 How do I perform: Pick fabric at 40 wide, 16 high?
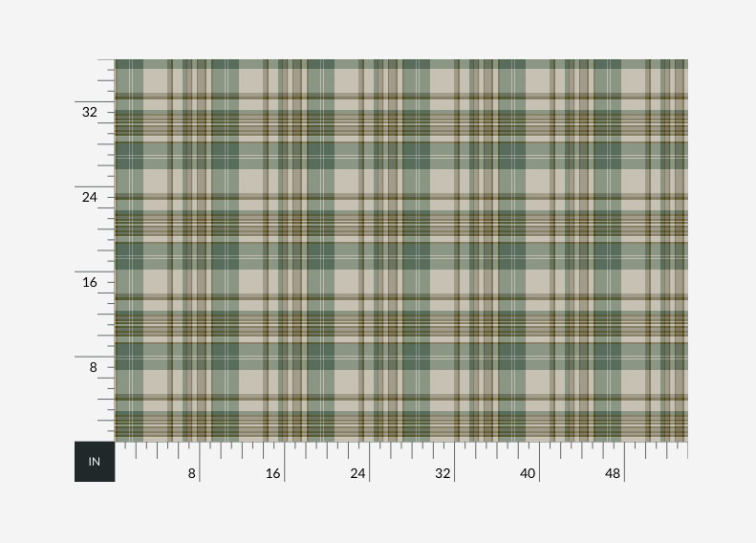pyautogui.click(x=540, y=271)
